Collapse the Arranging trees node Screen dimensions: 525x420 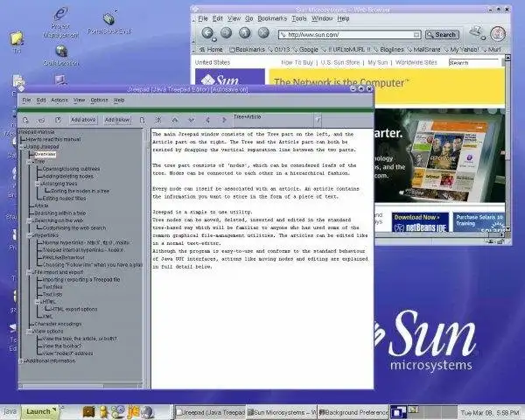[38, 184]
